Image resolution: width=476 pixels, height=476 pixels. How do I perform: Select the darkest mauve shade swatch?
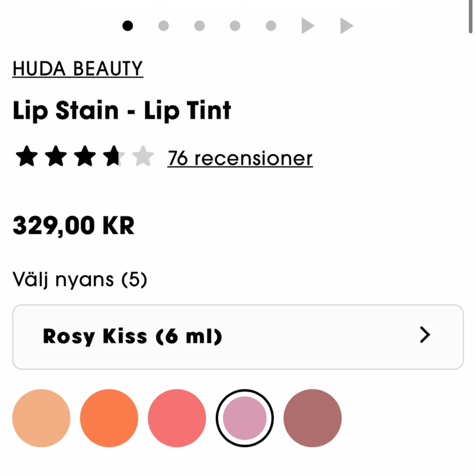pos(312,418)
